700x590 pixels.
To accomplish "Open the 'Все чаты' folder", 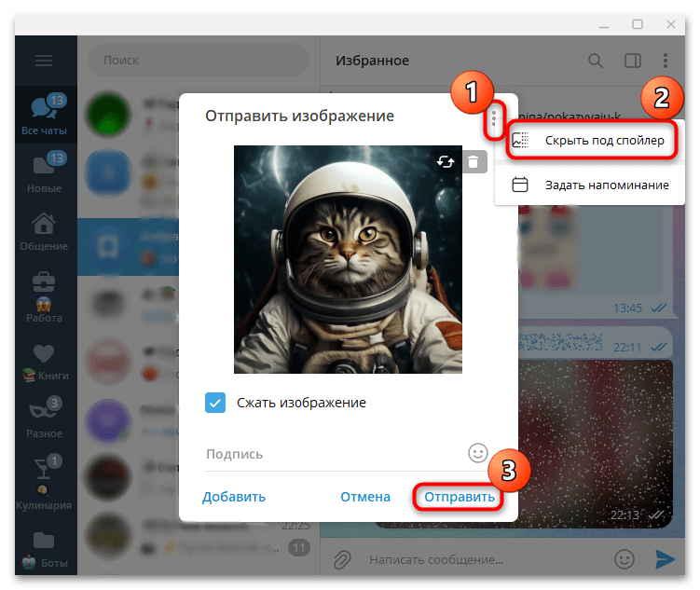I will coord(44,115).
